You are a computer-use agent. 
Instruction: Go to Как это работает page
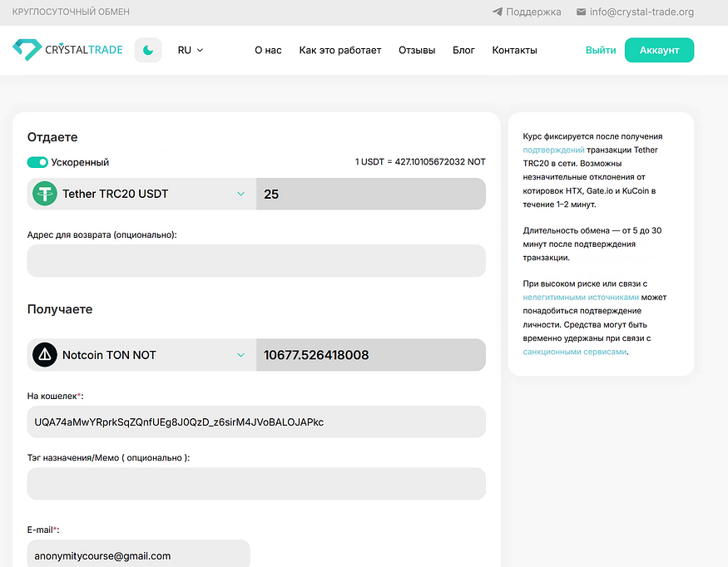click(339, 50)
